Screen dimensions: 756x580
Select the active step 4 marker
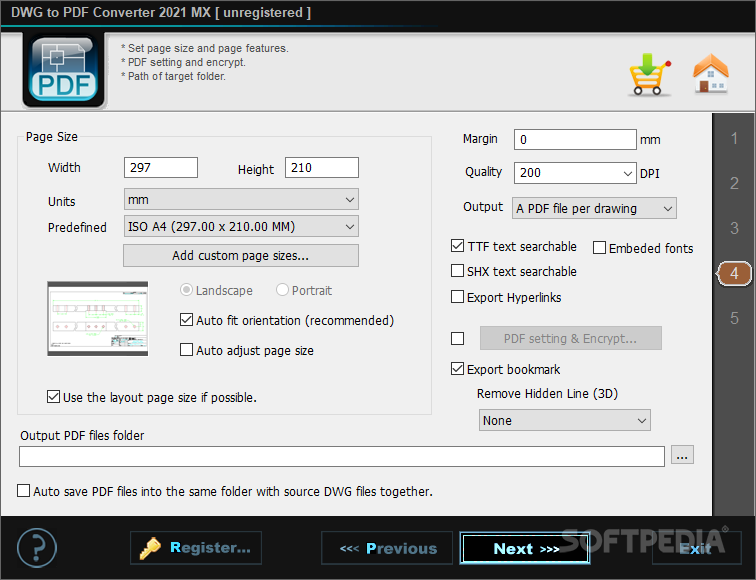(734, 273)
